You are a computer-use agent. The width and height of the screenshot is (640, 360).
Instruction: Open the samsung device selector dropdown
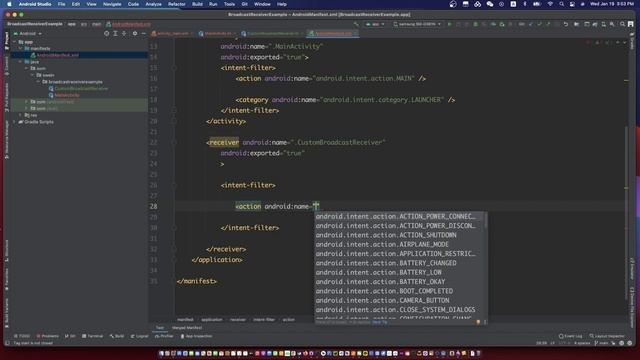click(x=417, y=24)
